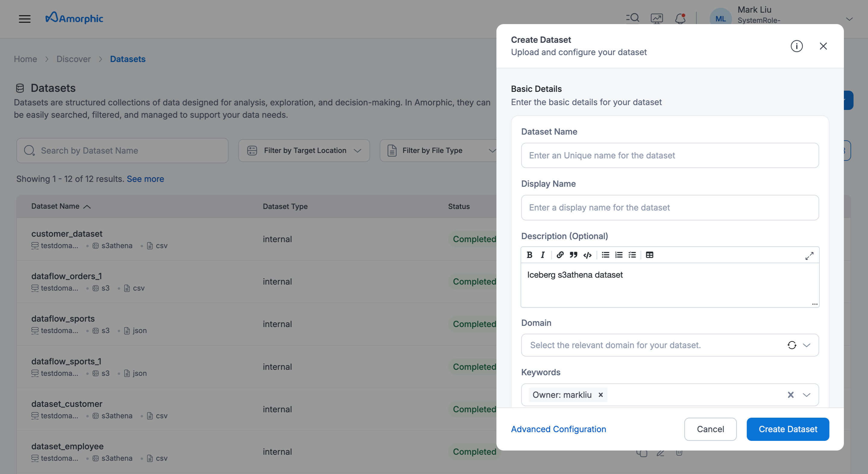Insert a code block in description
The width and height of the screenshot is (868, 474).
(x=587, y=255)
